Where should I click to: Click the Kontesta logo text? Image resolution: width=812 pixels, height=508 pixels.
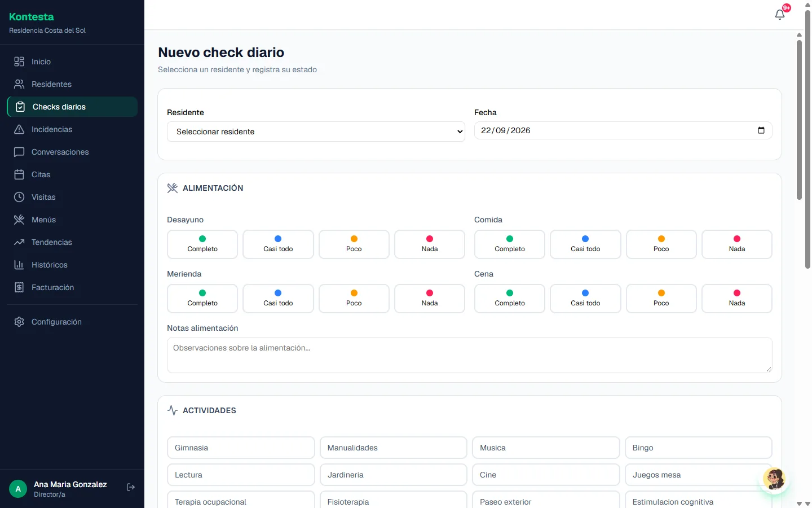32,17
